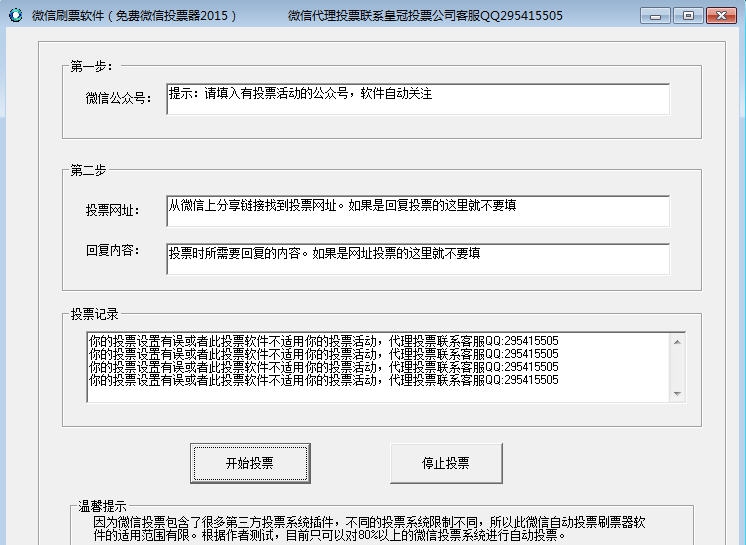The width and height of the screenshot is (746, 545).
Task: Click the 微信公众号: label
Action: (118, 98)
